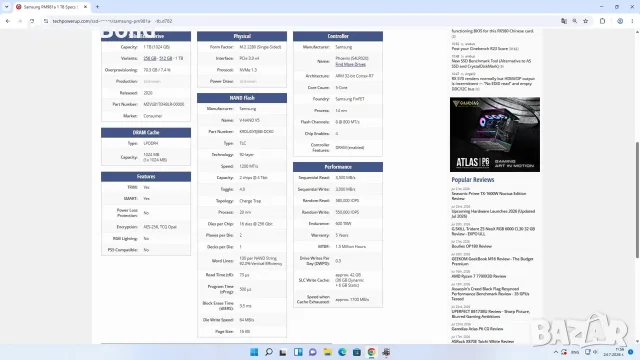The image size is (640, 360).
Task: Follow the Find More Drives link
Action: [350, 64]
